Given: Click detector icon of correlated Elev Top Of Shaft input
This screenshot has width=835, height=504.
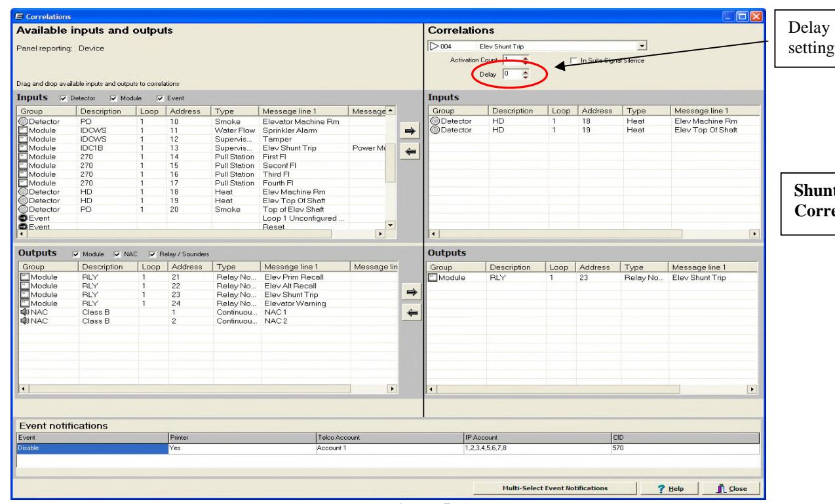Looking at the screenshot, I should [x=434, y=130].
